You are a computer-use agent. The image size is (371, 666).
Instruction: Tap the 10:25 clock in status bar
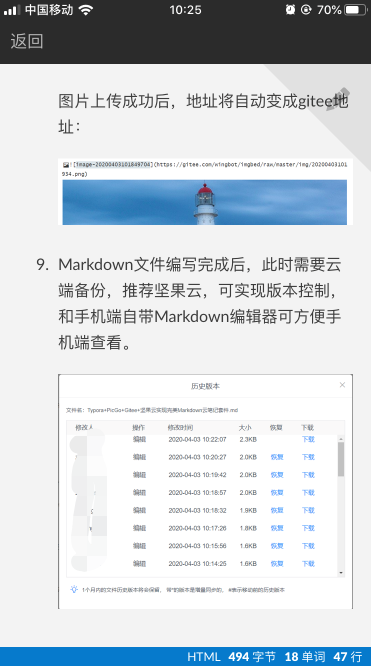click(x=185, y=10)
